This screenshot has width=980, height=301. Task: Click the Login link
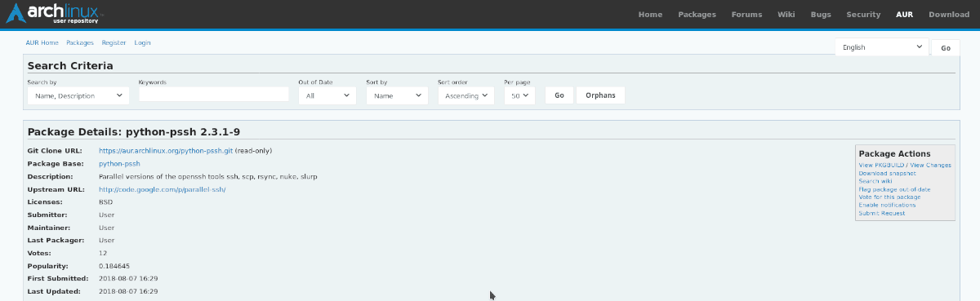click(x=142, y=42)
